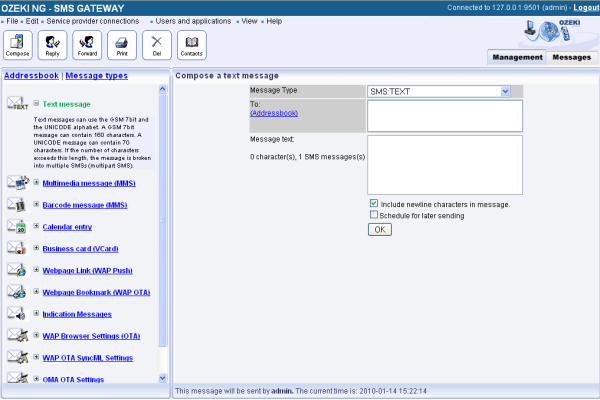Open the Users and applications menu

tap(193, 21)
